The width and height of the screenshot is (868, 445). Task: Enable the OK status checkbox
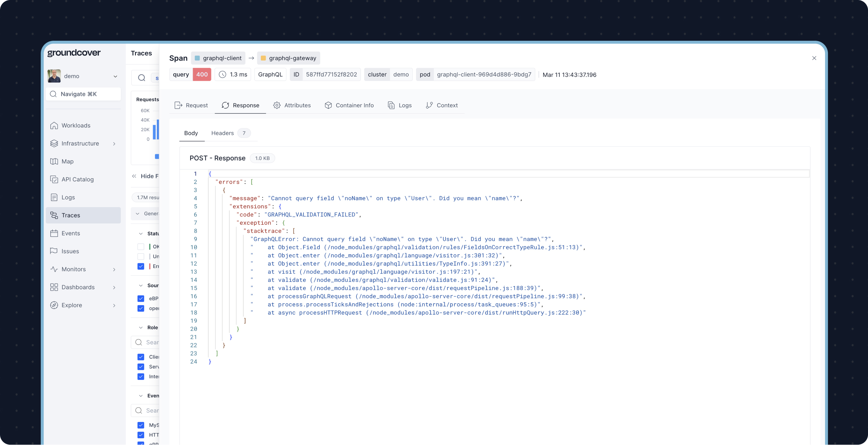coord(141,247)
